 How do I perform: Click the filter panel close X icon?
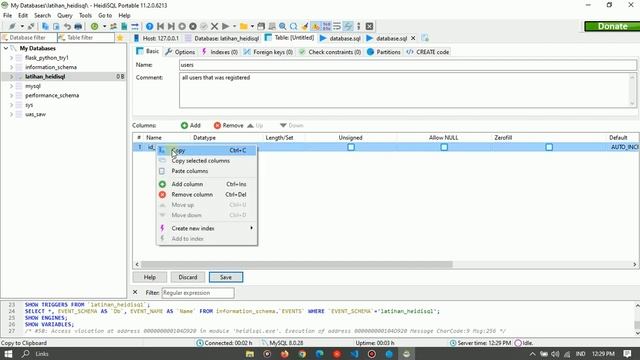135,292
